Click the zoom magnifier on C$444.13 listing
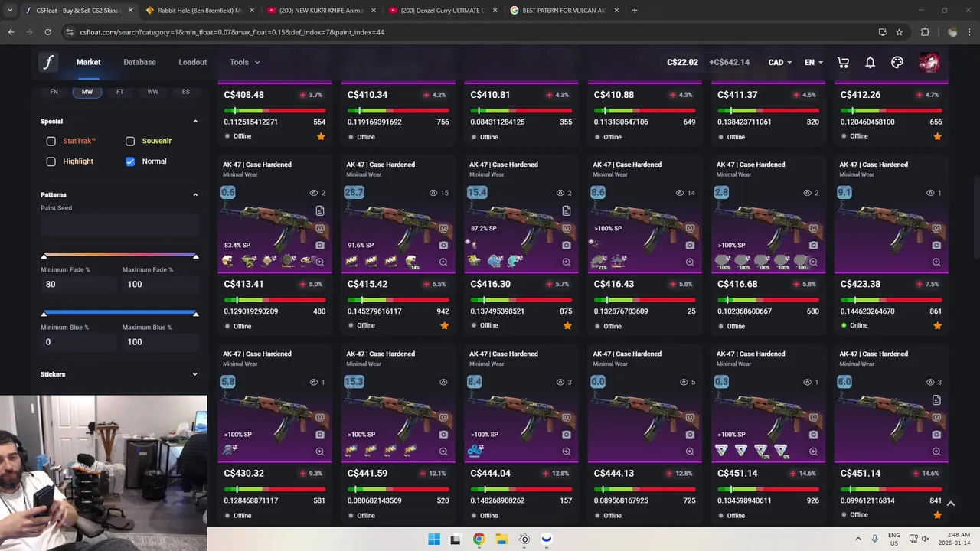980x551 pixels. click(690, 452)
